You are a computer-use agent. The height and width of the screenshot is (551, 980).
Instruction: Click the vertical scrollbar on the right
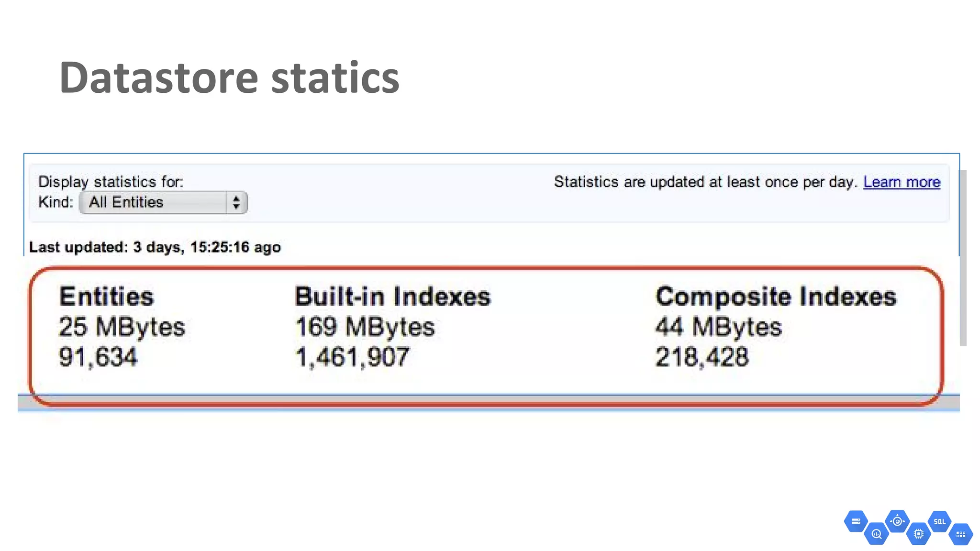(963, 258)
